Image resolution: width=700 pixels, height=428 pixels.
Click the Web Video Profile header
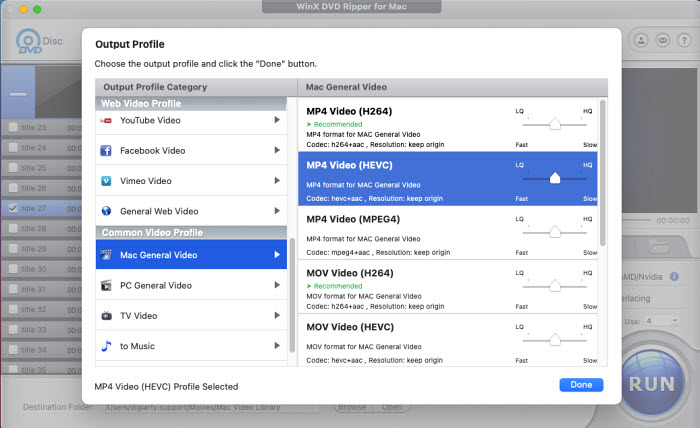(x=191, y=104)
